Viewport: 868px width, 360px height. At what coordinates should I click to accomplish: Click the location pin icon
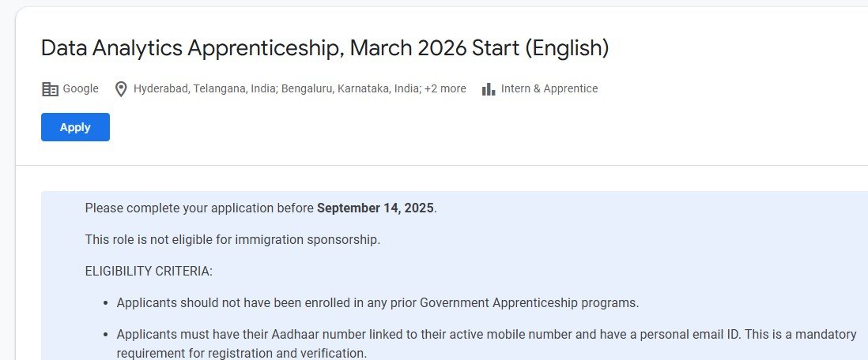tap(121, 89)
